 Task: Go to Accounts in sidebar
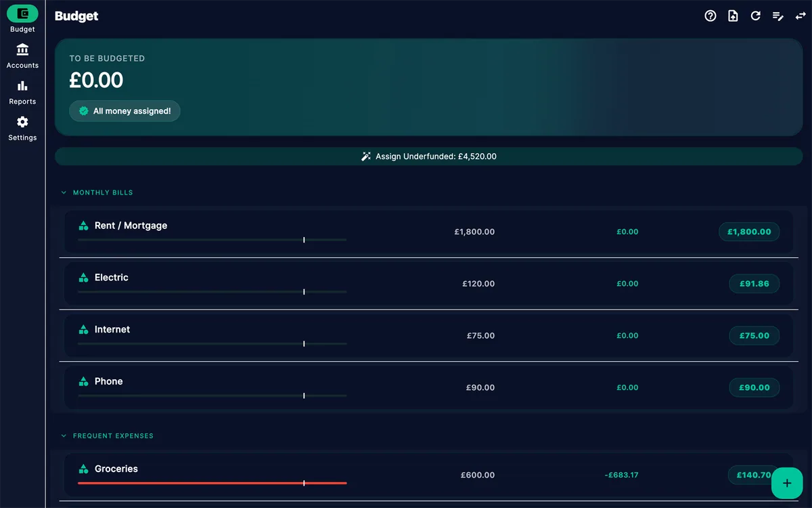click(22, 56)
